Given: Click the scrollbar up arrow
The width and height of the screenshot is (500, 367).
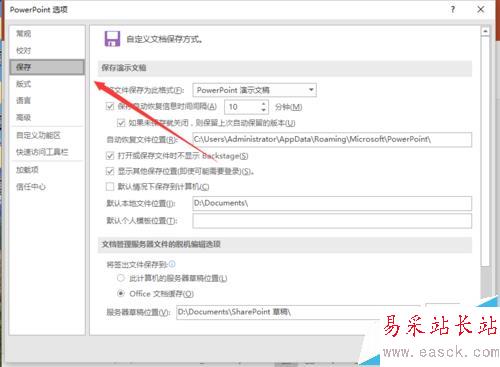Looking at the screenshot, I should point(485,31).
